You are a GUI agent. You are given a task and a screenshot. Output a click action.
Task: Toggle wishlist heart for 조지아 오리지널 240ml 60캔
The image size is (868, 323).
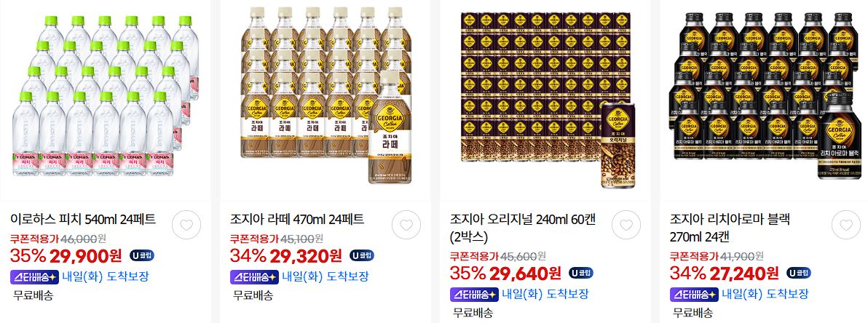coord(626,225)
